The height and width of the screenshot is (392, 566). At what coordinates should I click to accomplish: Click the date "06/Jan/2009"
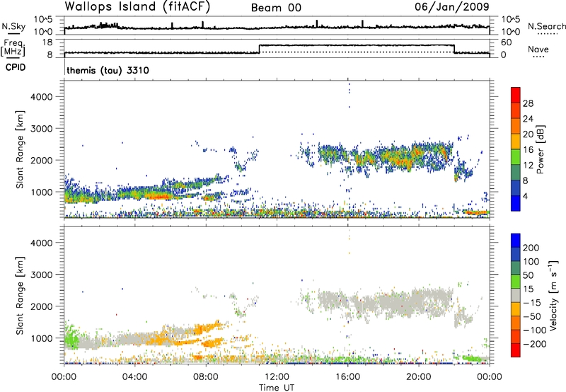tap(452, 6)
